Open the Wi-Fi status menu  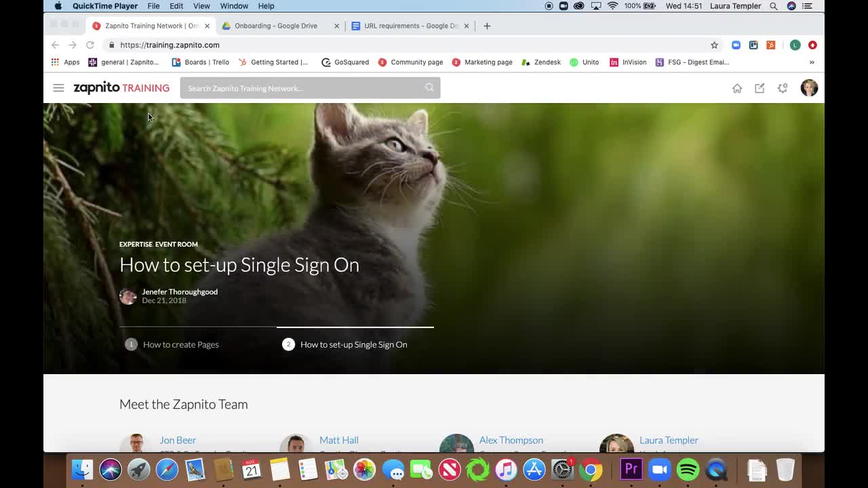[613, 6]
